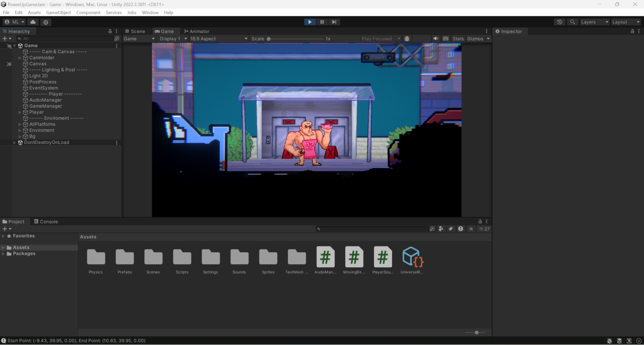Switch to the Animator tab

click(x=197, y=31)
